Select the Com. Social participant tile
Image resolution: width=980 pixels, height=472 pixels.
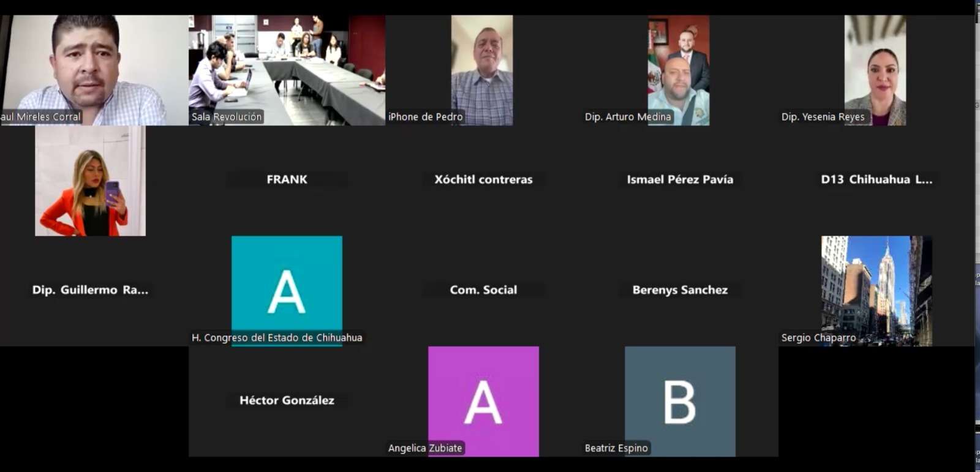[x=483, y=290]
